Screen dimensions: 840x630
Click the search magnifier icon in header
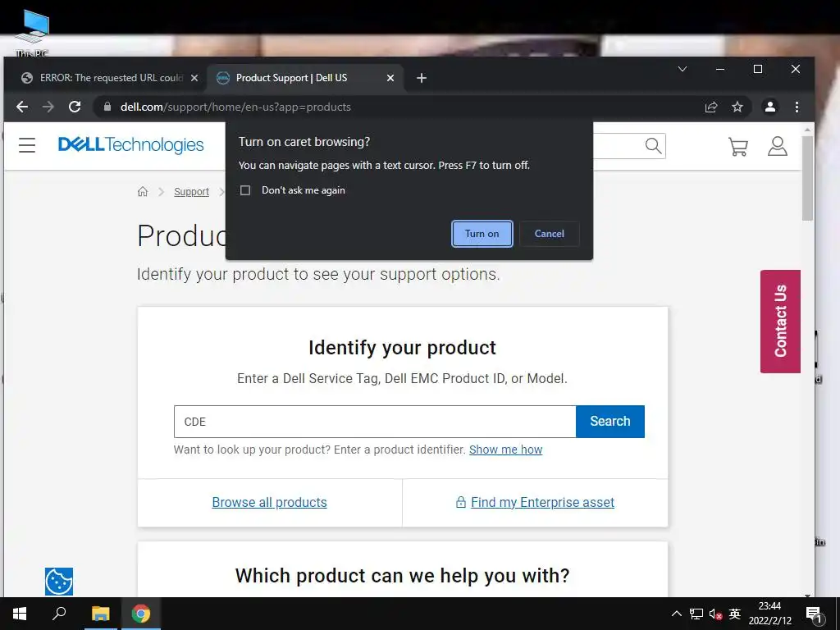pos(653,146)
